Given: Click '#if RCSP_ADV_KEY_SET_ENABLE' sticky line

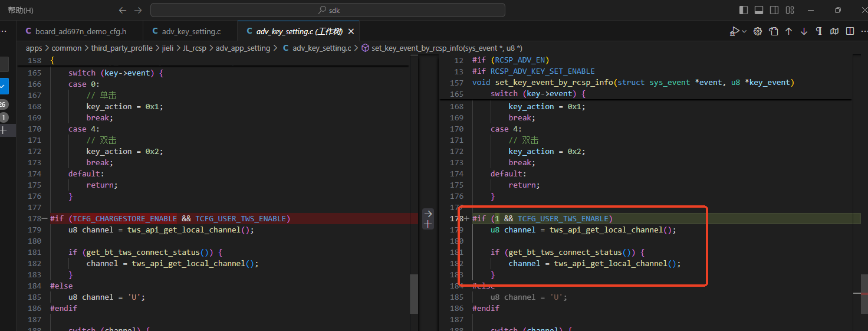Looking at the screenshot, I should click(534, 71).
